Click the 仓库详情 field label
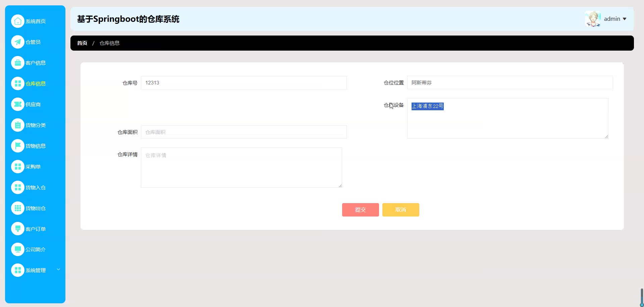Viewport: 644px width, 307px height. click(x=127, y=154)
